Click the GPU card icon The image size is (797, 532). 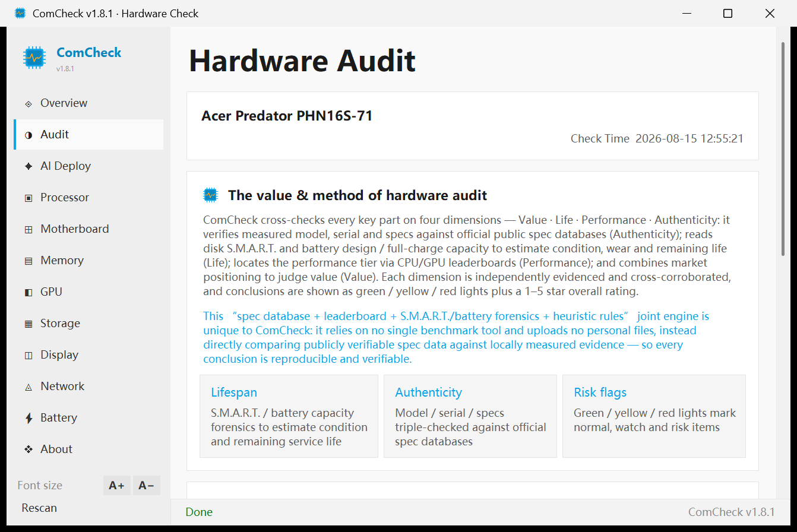[x=29, y=293]
